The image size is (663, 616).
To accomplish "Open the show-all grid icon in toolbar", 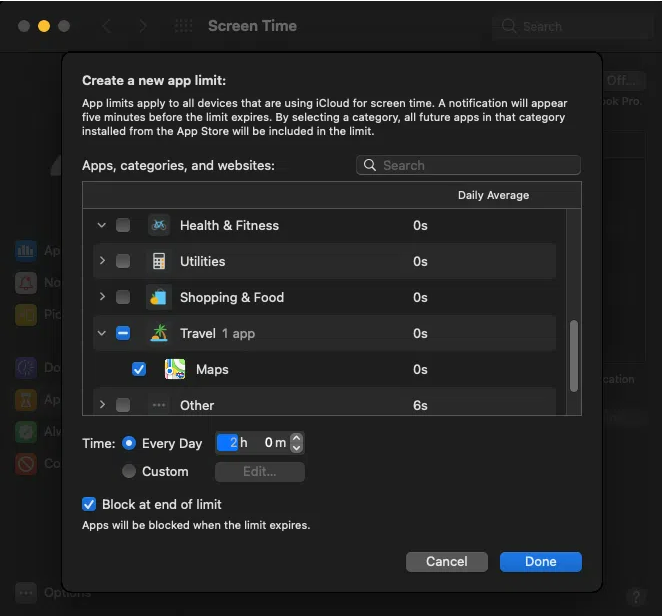I will coord(184,26).
